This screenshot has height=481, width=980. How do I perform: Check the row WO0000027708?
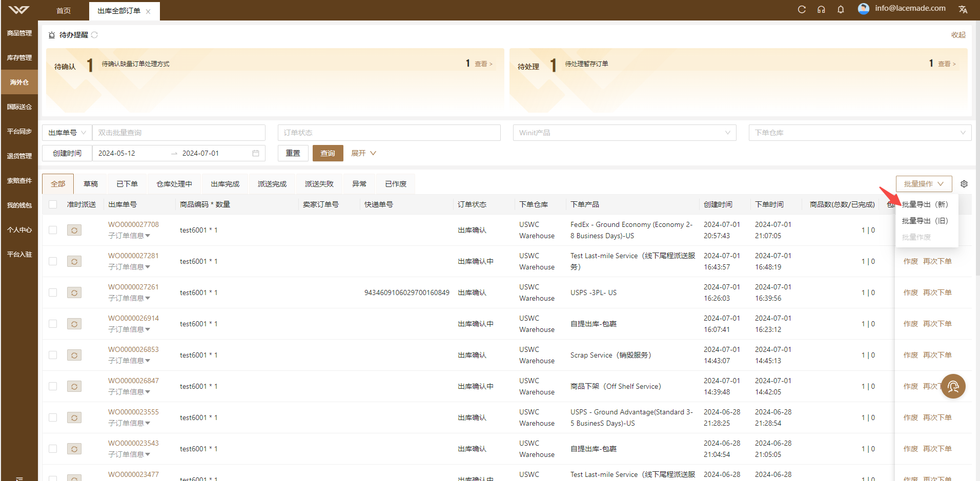53,230
